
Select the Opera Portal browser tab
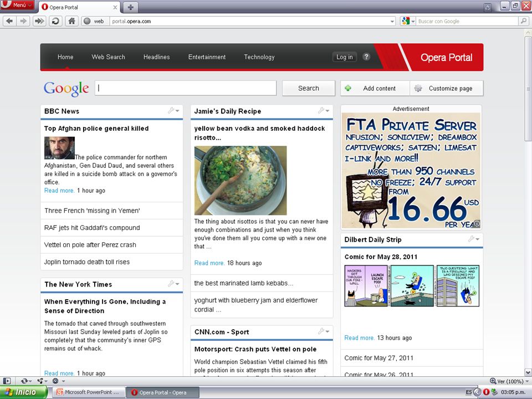click(80, 7)
